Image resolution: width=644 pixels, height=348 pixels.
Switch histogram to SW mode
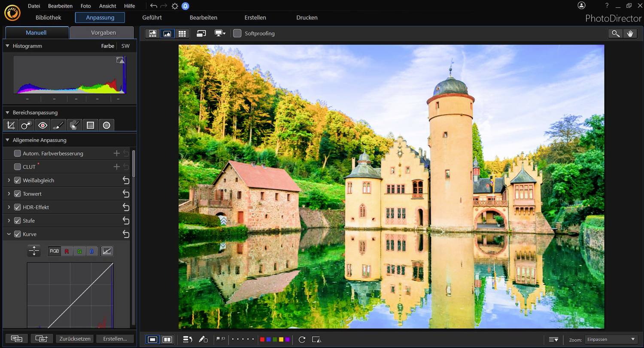[x=125, y=46]
